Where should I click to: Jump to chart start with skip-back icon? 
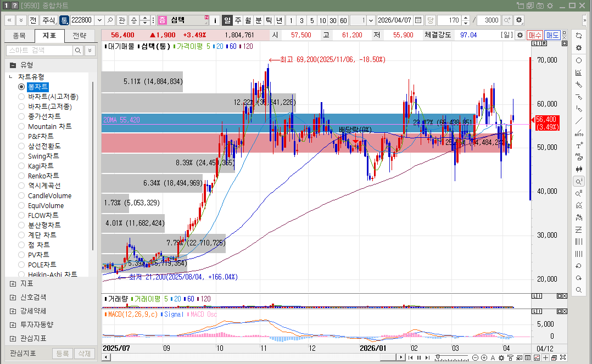coord(410,357)
